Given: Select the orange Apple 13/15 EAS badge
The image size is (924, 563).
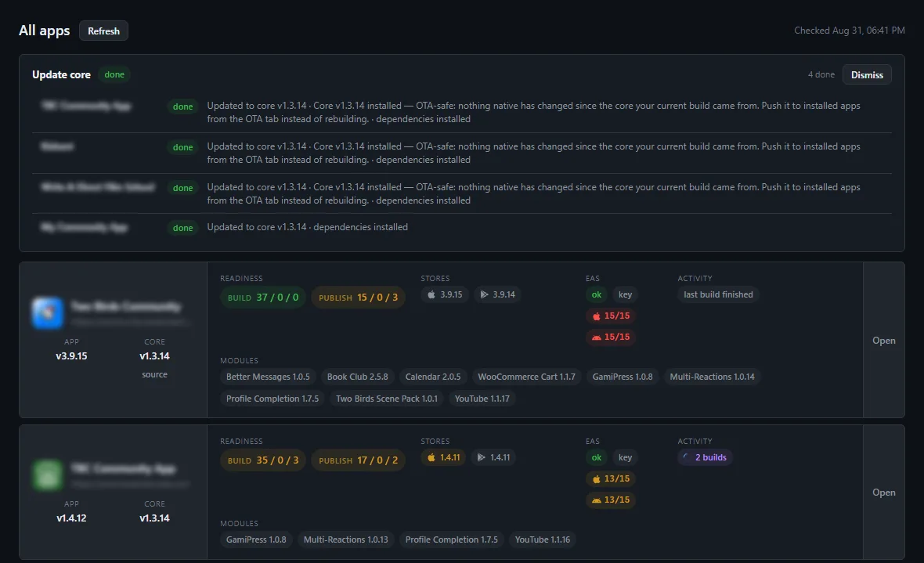Looking at the screenshot, I should click(611, 478).
